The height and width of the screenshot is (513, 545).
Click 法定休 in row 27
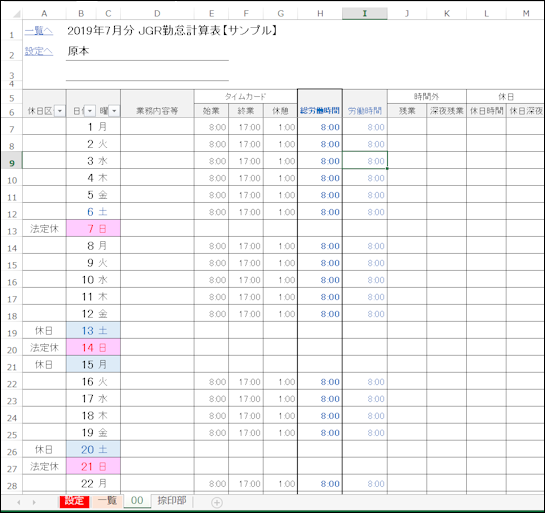click(x=44, y=466)
